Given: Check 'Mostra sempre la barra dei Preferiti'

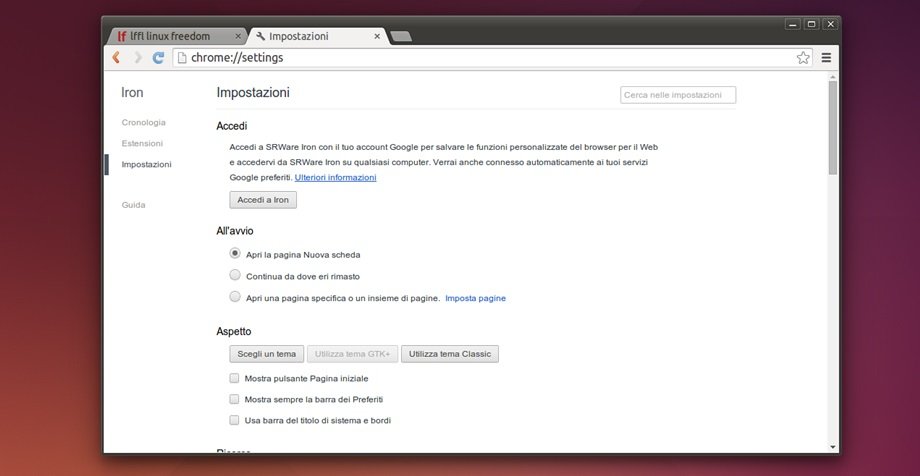Looking at the screenshot, I should tap(234, 399).
